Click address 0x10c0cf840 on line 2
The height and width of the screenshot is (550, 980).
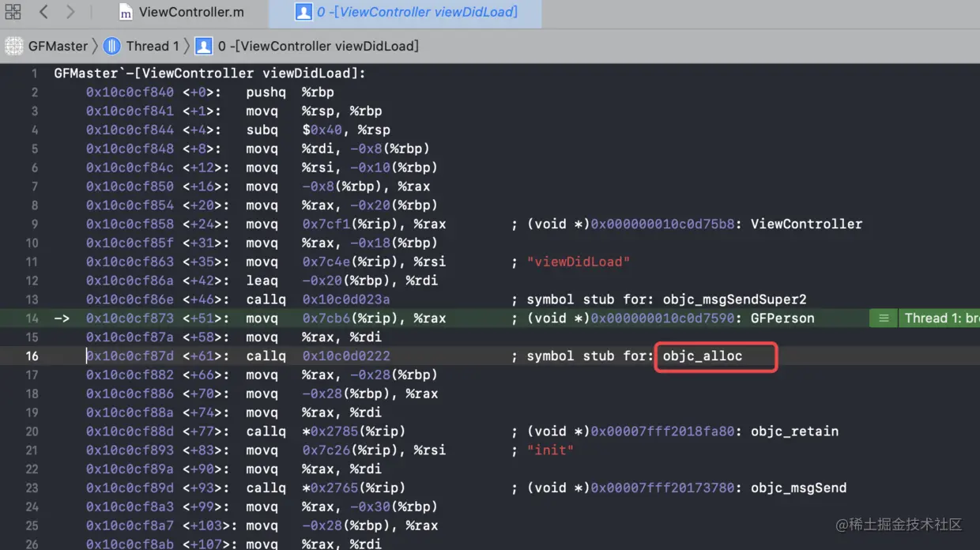pyautogui.click(x=130, y=92)
